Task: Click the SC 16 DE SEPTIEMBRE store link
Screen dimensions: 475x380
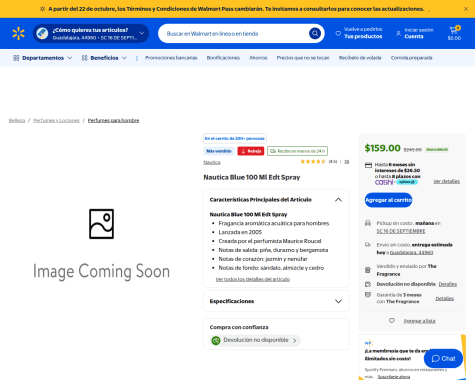Action: [x=401, y=231]
